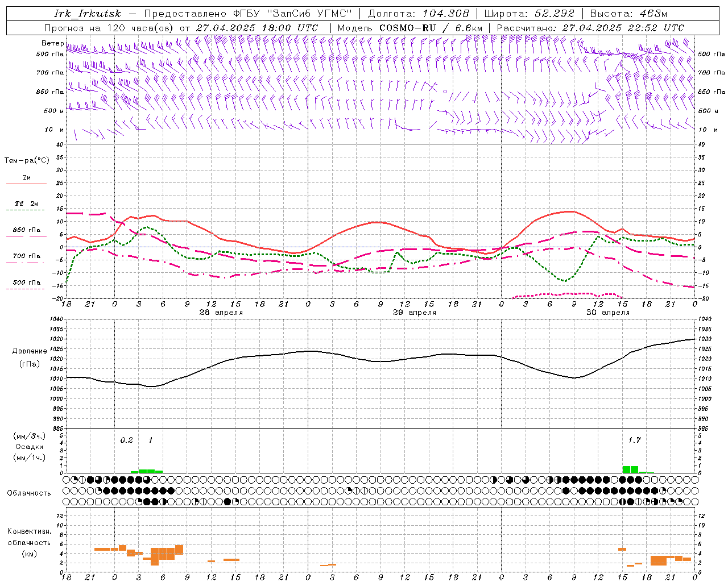The height and width of the screenshot is (582, 728).
Task: Click the Осадки label
Action: [29, 447]
